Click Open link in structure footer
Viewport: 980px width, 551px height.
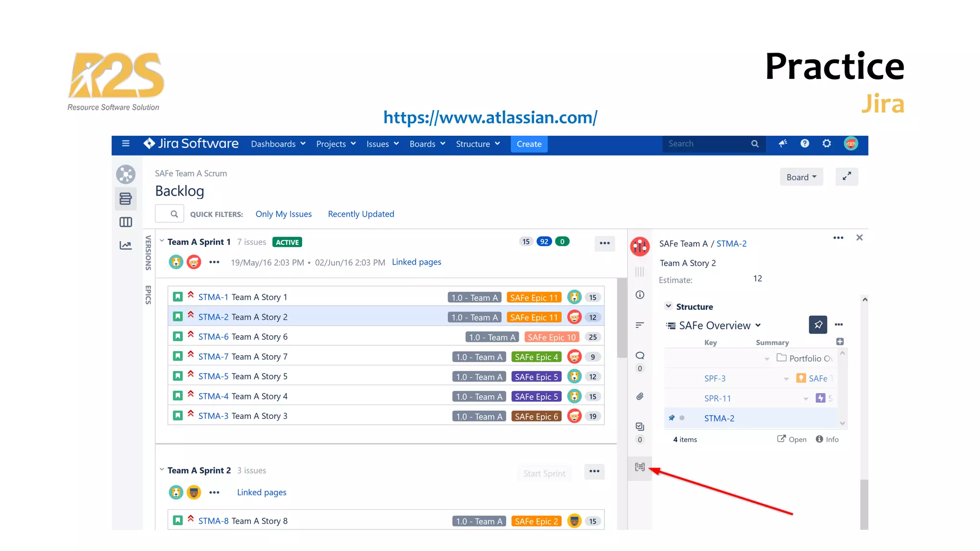pos(792,439)
